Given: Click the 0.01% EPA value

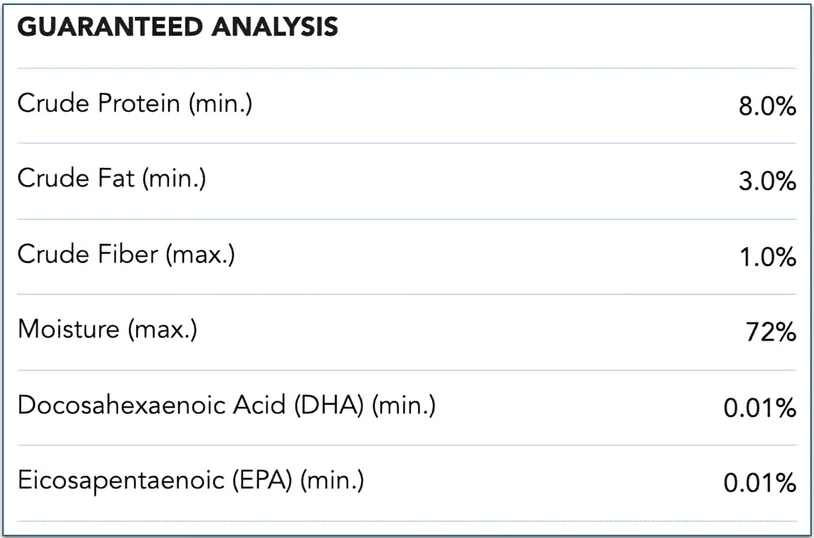Looking at the screenshot, I should [x=760, y=484].
